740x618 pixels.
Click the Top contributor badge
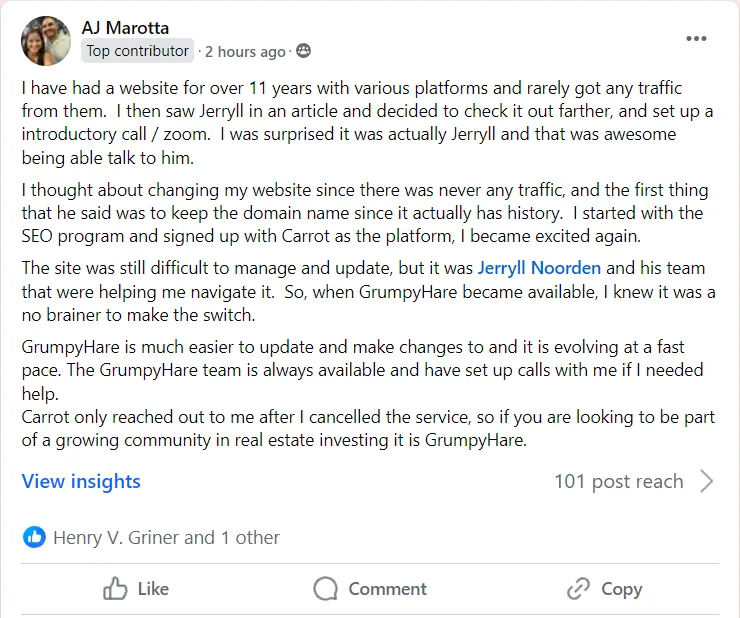coord(138,51)
